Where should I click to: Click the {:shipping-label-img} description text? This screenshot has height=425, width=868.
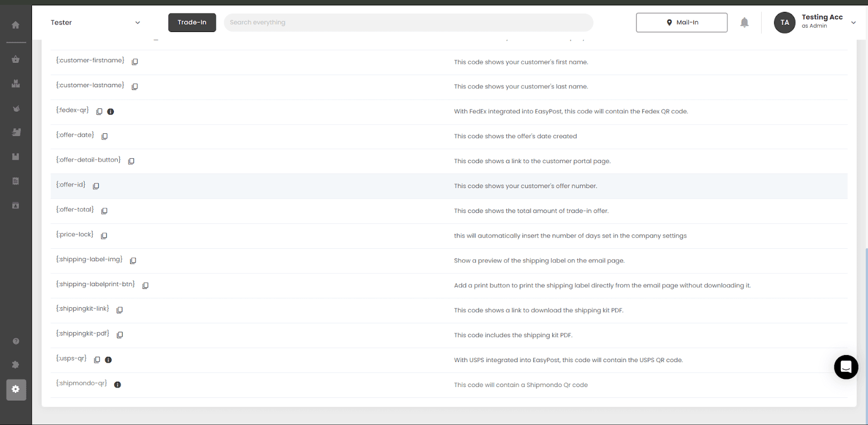coord(539,261)
